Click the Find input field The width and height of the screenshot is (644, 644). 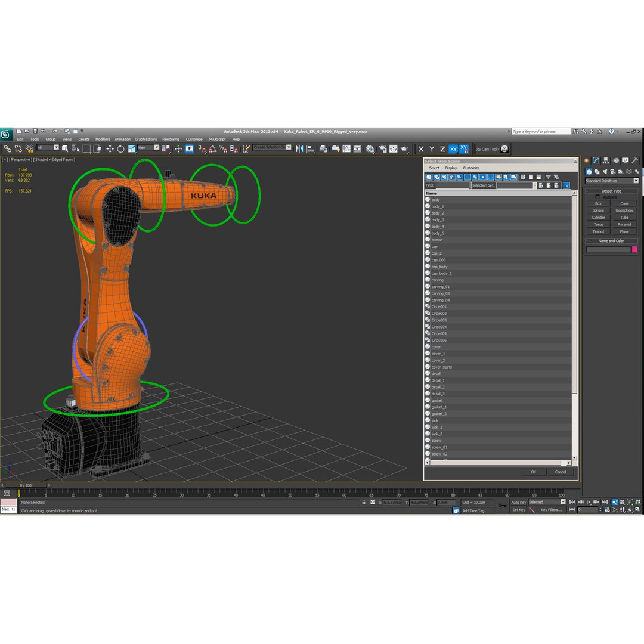pyautogui.click(x=452, y=185)
